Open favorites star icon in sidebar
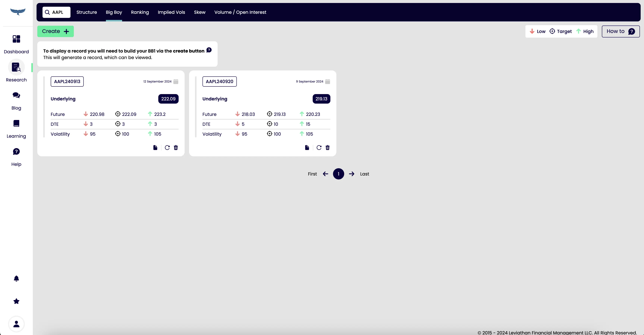Screen dimensions: 644x335 pyautogui.click(x=16, y=301)
